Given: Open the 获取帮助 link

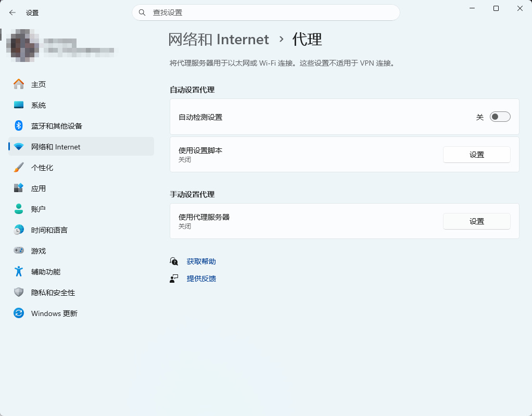Looking at the screenshot, I should [201, 261].
